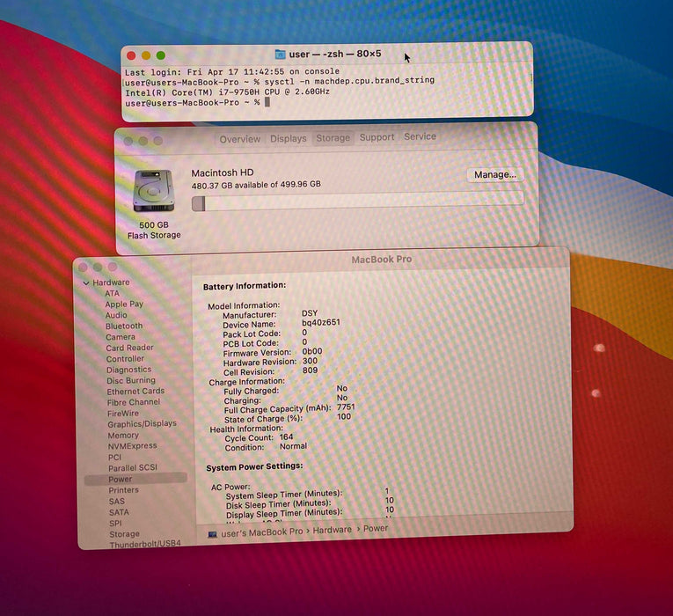Select Printers in the sidebar
This screenshot has height=616, width=673.
tap(124, 490)
